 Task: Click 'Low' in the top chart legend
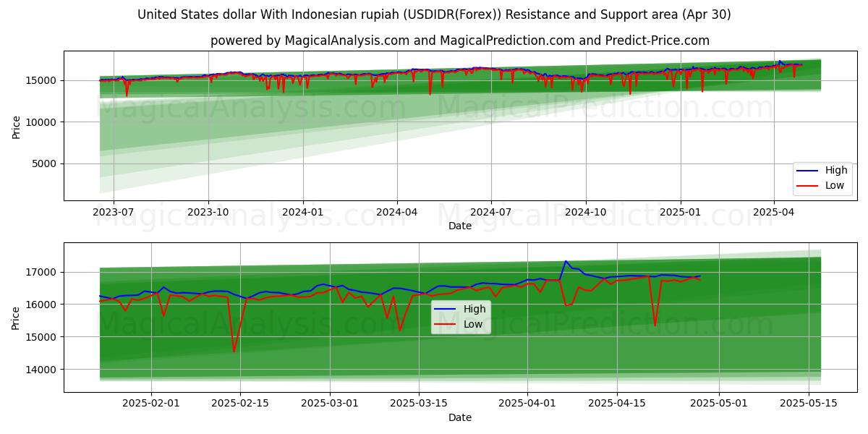pyautogui.click(x=835, y=185)
